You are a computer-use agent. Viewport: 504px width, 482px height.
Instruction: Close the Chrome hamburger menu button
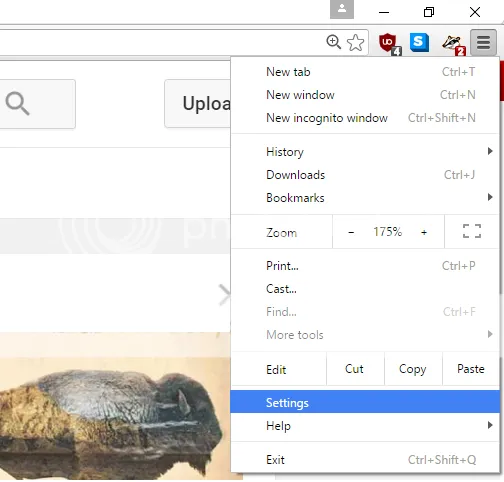pyautogui.click(x=483, y=42)
